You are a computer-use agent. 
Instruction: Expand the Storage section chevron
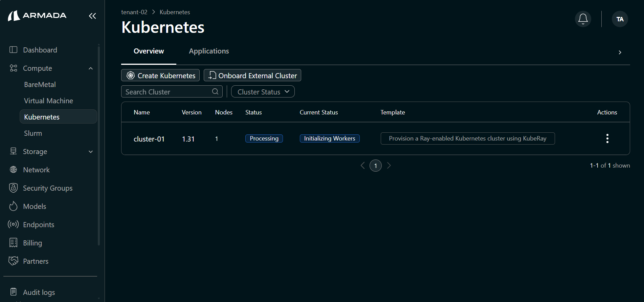[x=91, y=152]
